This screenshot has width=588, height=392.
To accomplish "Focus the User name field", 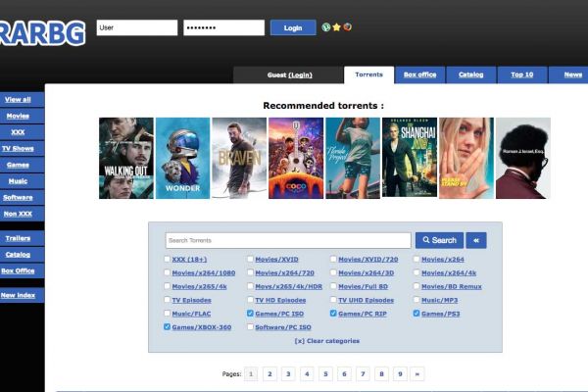I will pyautogui.click(x=137, y=27).
